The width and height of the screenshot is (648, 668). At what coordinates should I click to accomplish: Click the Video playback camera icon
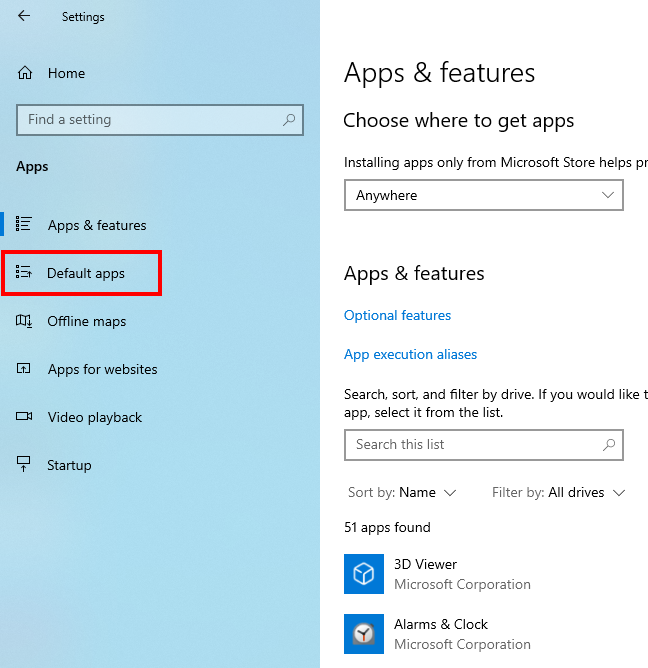[x=24, y=416]
